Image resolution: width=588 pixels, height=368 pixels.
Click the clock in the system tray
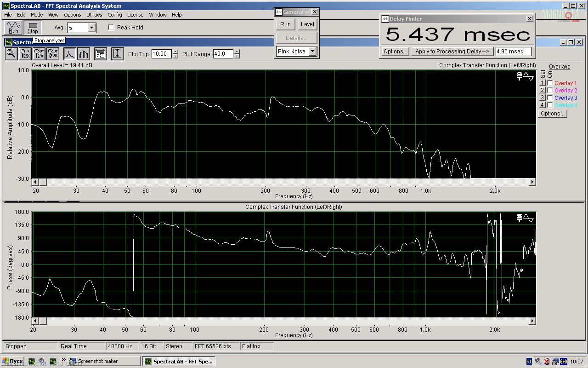pos(577,362)
